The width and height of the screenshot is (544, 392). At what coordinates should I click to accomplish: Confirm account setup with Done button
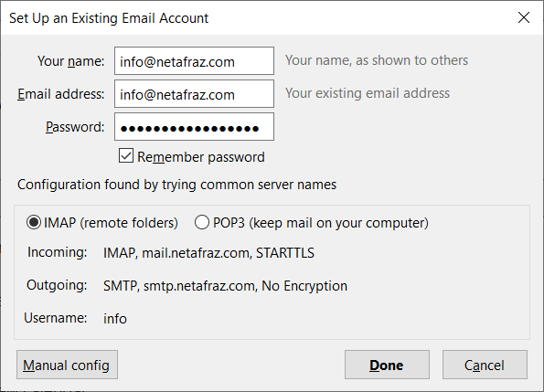tap(387, 365)
